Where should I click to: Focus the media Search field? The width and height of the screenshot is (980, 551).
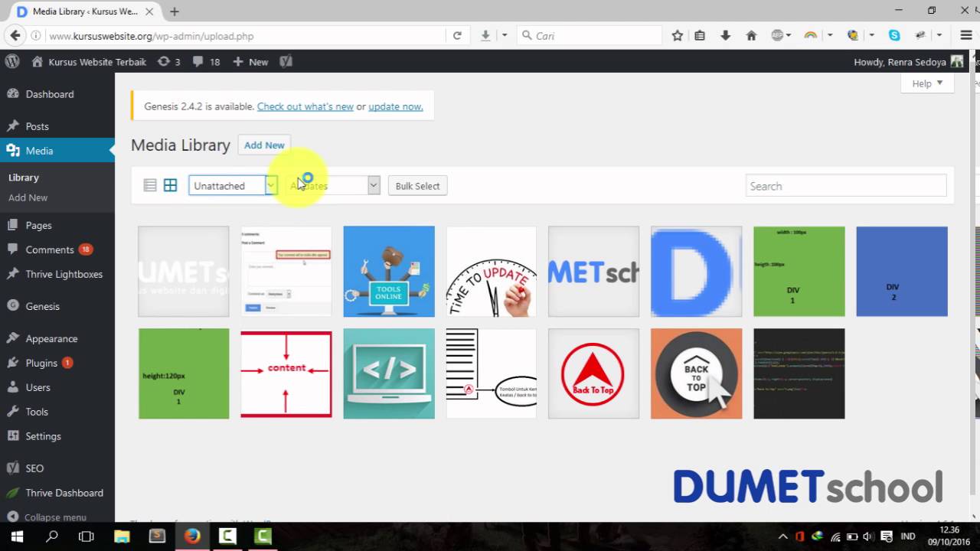coord(846,186)
